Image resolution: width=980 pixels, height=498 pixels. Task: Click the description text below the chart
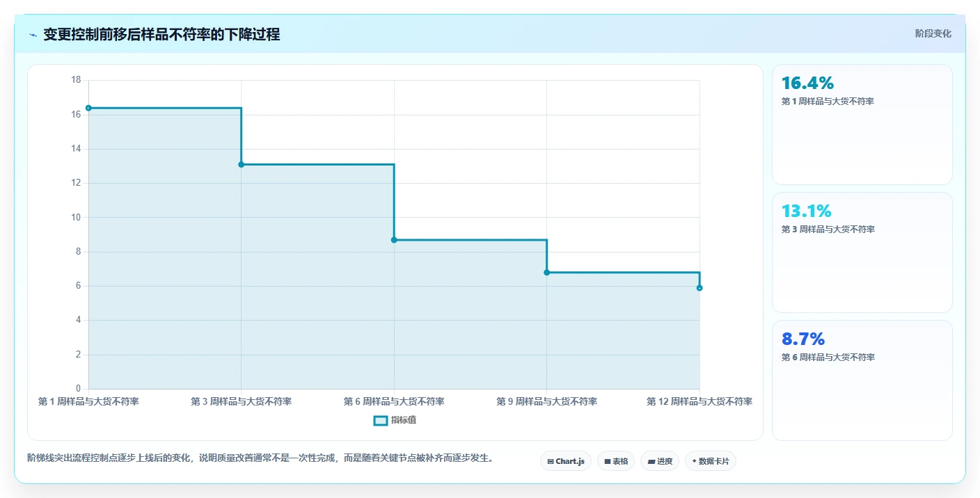coord(260,458)
